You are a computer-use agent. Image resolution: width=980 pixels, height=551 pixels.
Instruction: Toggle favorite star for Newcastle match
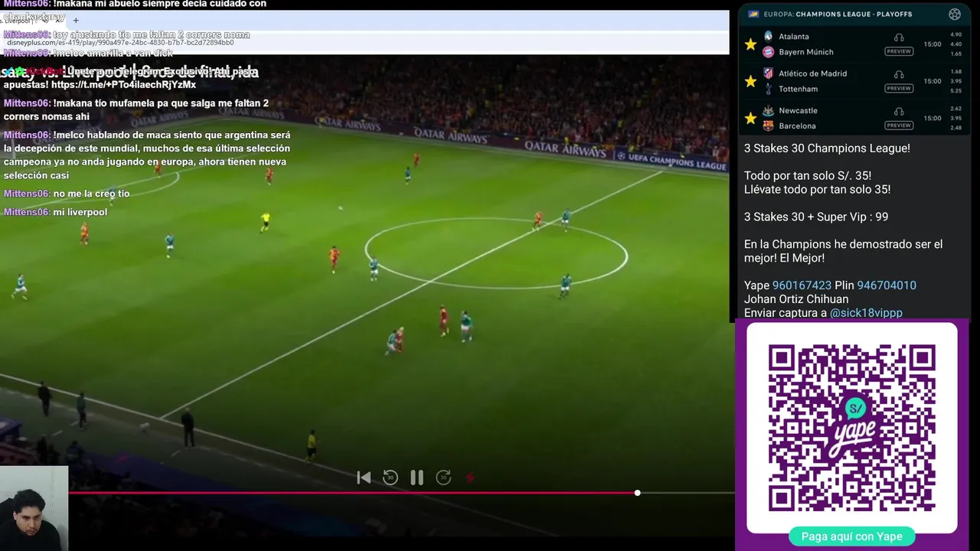[x=750, y=118]
